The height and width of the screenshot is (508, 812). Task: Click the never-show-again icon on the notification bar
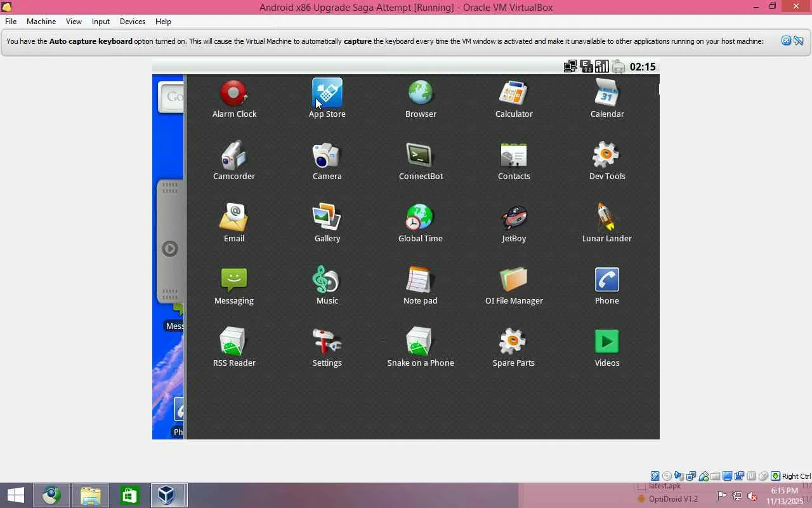[799, 41]
